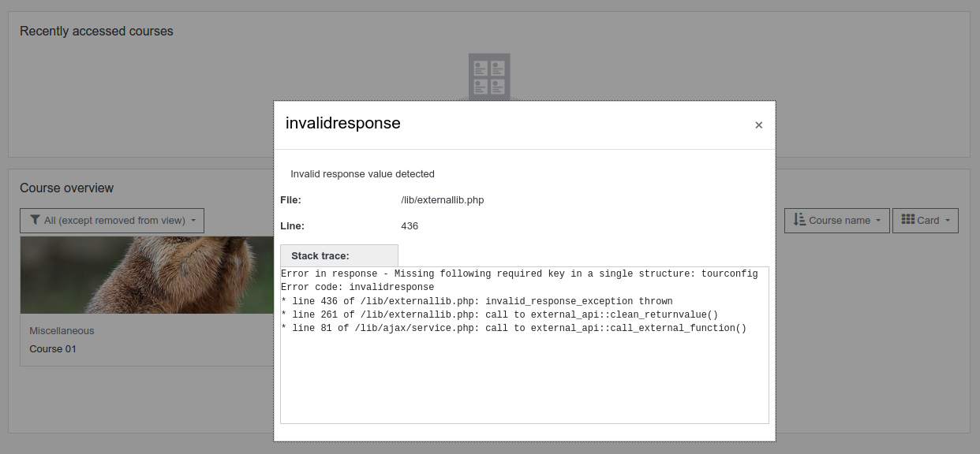Viewport: 980px width, 454px height.
Task: Open the Card view dropdown caret
Action: [x=947, y=221]
